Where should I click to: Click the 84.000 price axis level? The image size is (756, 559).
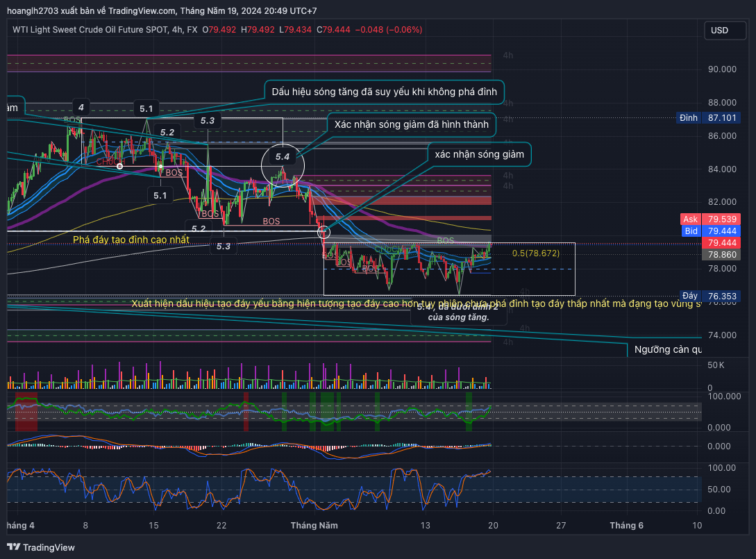[x=722, y=169]
